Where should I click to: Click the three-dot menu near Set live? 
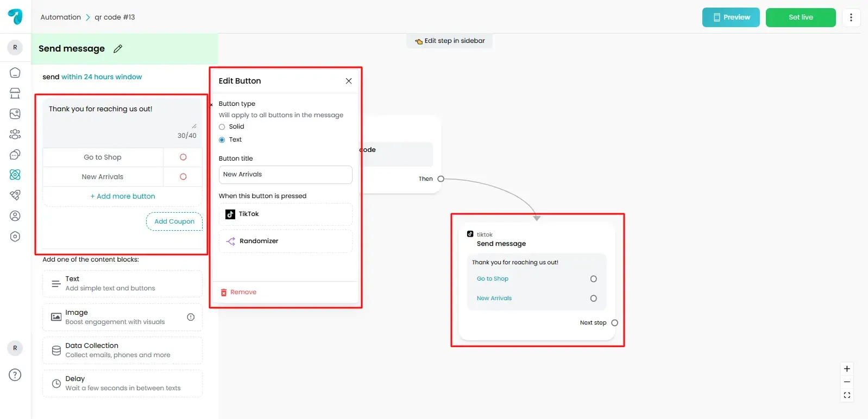851,17
